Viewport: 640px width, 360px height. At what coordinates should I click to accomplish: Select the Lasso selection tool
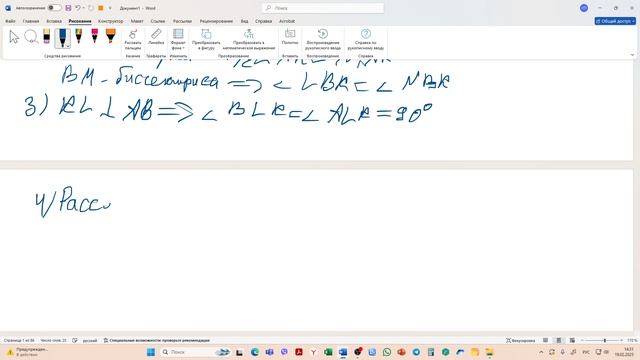[31, 37]
